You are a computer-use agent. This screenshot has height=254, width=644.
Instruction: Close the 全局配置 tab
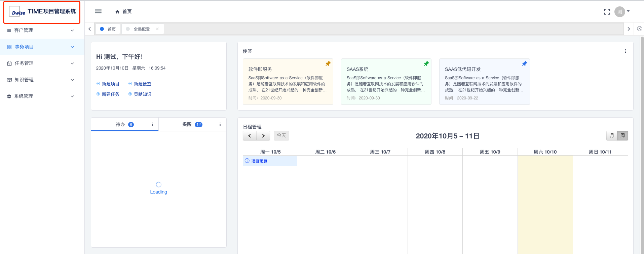(x=157, y=29)
